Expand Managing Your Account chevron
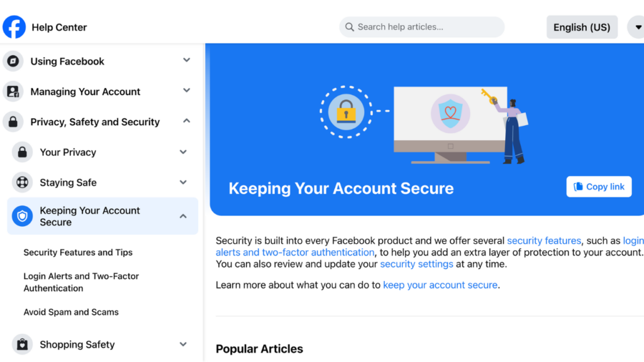This screenshot has width=644, height=362. pos(186,90)
